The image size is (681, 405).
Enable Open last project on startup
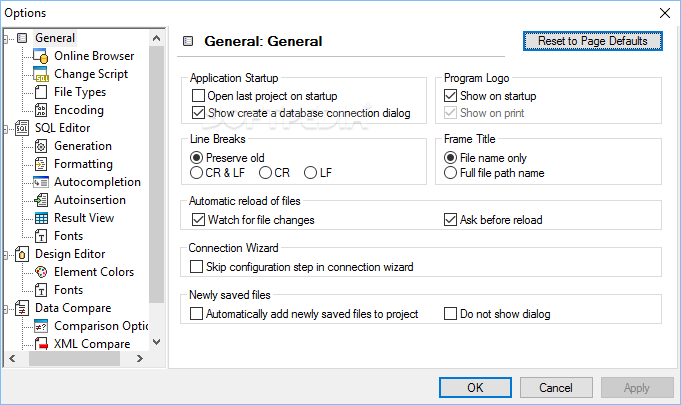pos(198,95)
